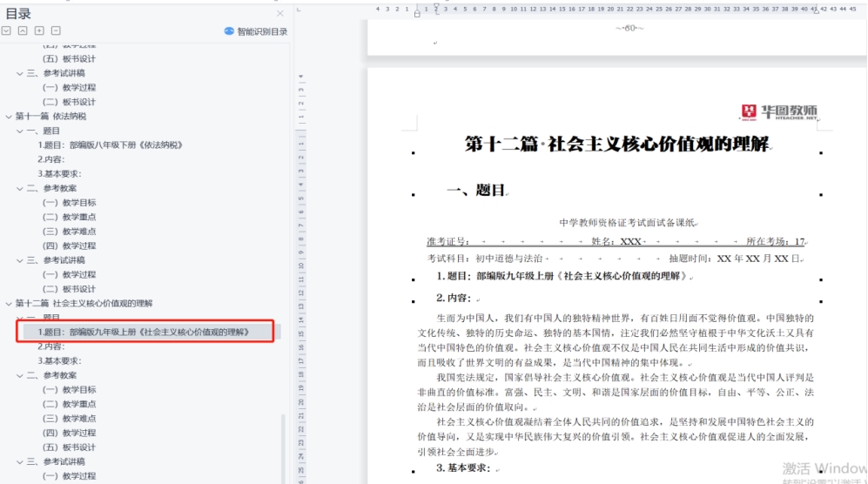Close the 目录 navigation panel
868x484 pixels.
[x=279, y=13]
